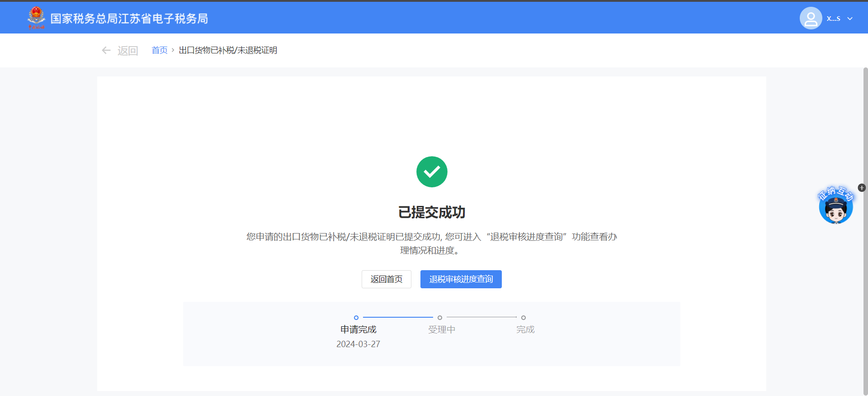Select breadcrumb 出口货物已补税/未退税证明

click(x=228, y=50)
